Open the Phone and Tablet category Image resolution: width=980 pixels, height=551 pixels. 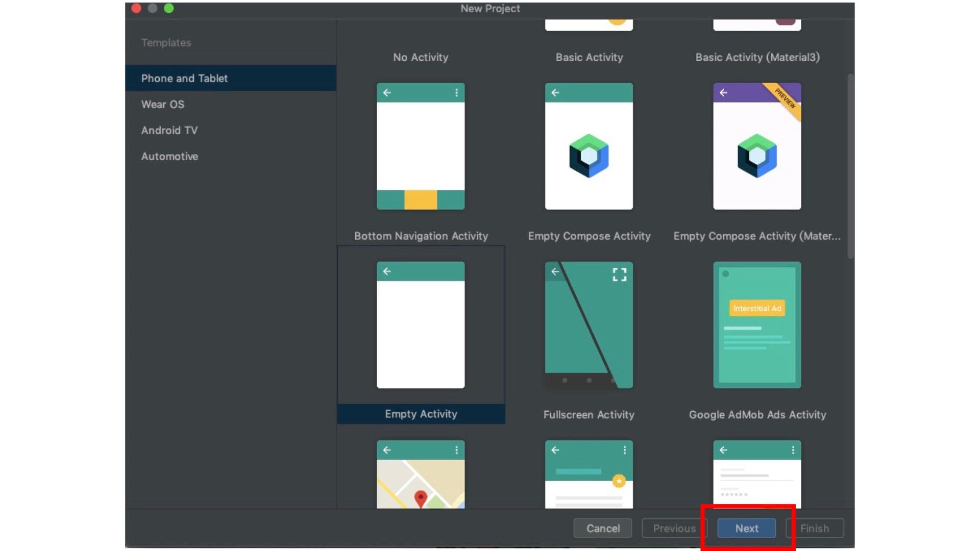click(184, 78)
